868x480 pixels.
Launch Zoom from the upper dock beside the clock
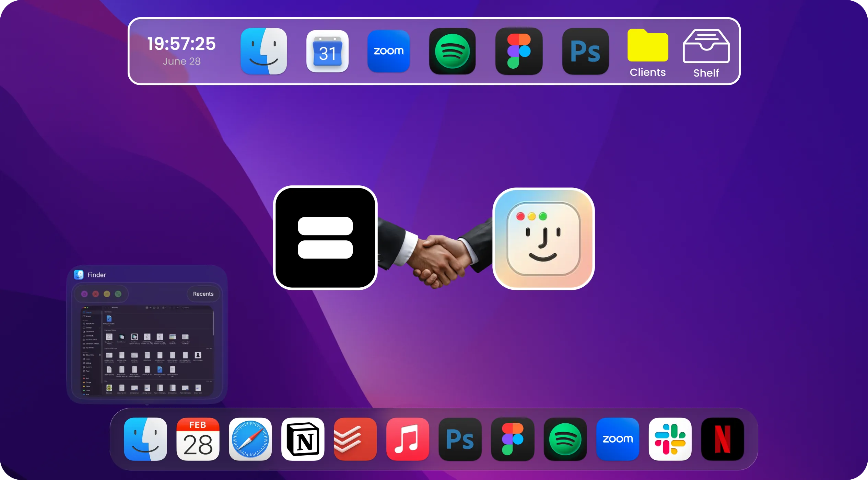tap(388, 51)
